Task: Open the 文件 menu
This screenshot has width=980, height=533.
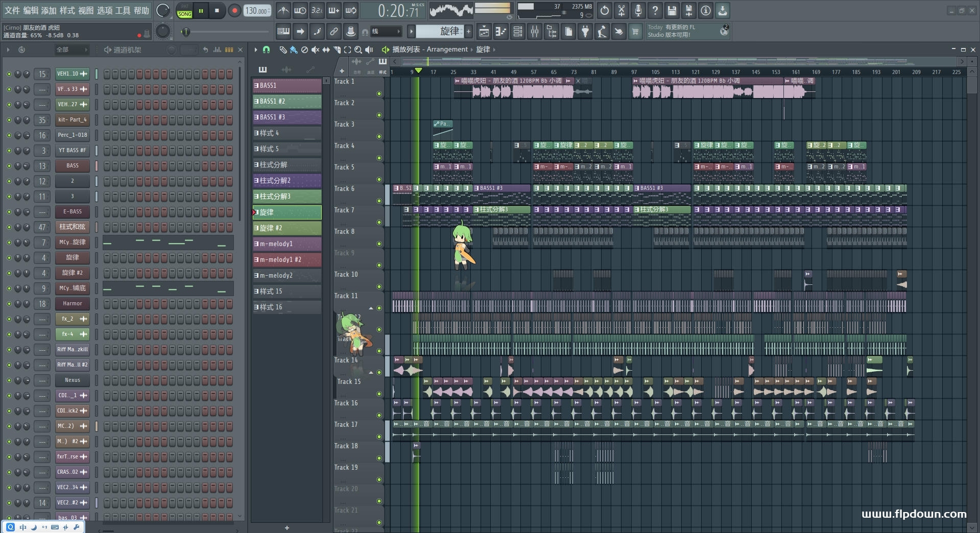Action: click(12, 10)
